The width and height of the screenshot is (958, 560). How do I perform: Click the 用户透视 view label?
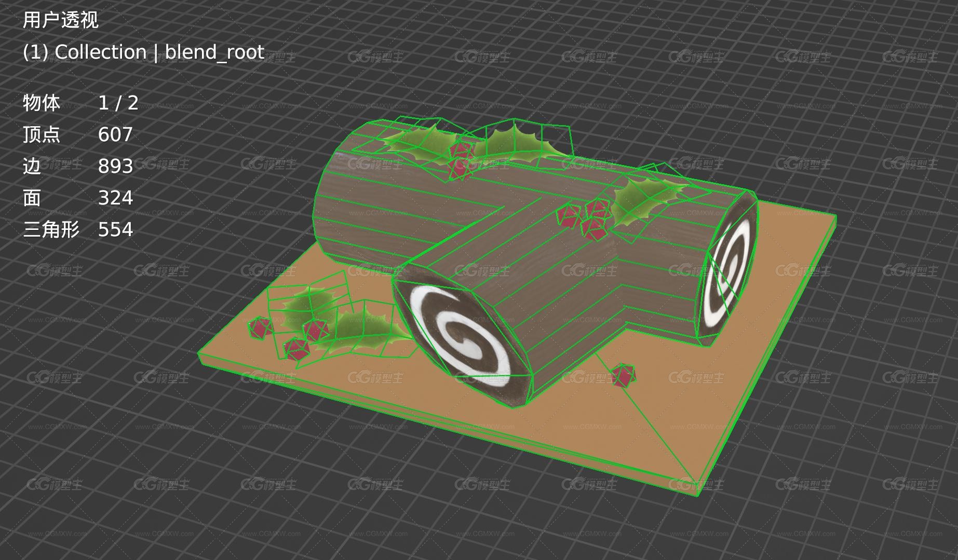point(61,20)
